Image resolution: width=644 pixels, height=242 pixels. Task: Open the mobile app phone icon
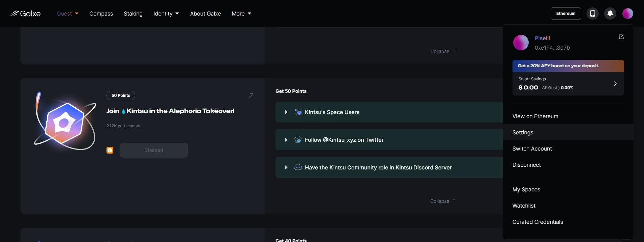coord(592,14)
